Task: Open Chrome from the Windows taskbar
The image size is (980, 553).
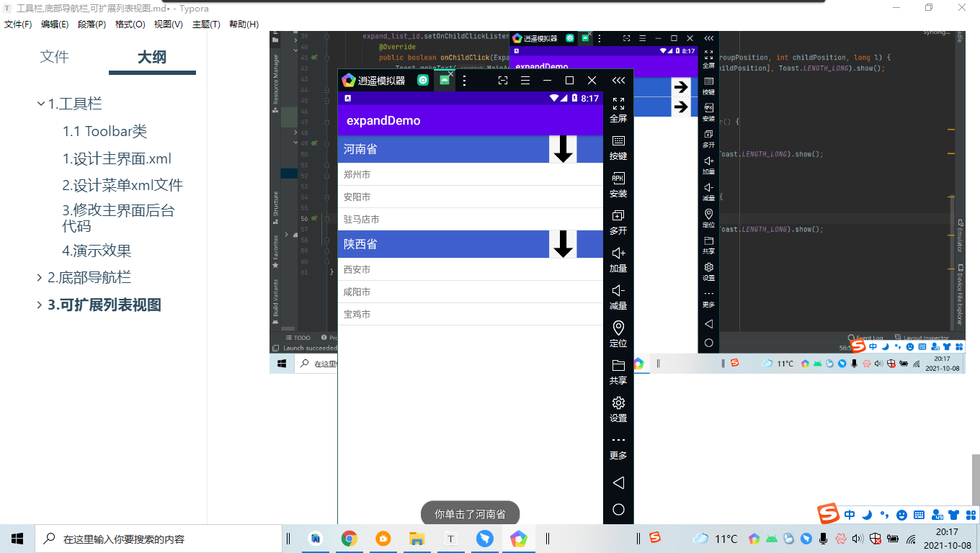Action: (x=349, y=539)
